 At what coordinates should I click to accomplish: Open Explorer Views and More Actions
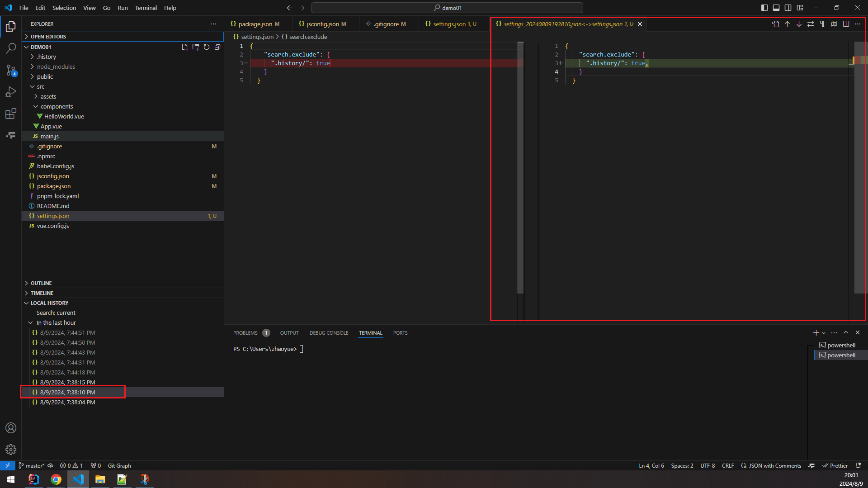tap(213, 24)
